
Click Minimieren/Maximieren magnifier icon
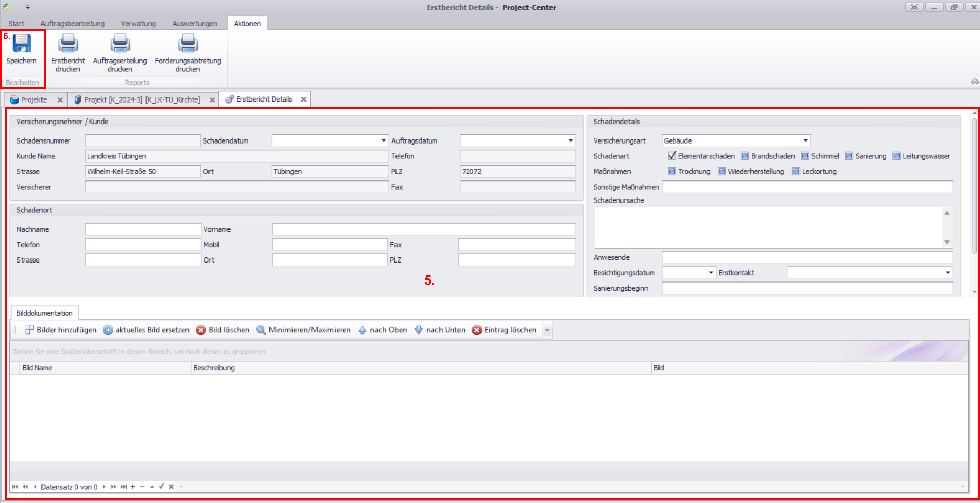[x=261, y=330]
